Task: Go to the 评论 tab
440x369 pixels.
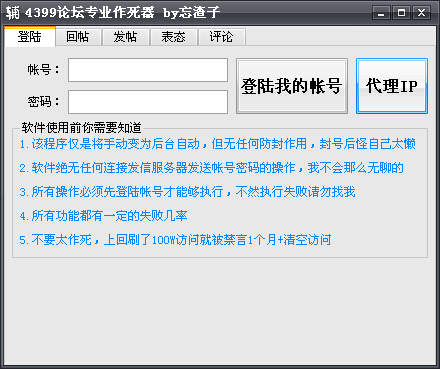Action: 222,37
